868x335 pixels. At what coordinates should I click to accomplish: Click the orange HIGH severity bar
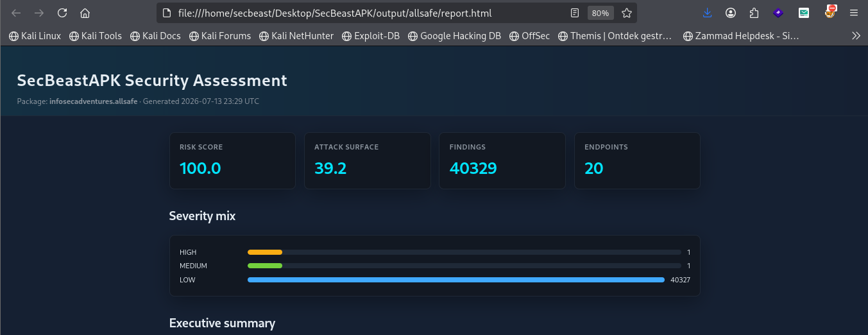pos(265,252)
